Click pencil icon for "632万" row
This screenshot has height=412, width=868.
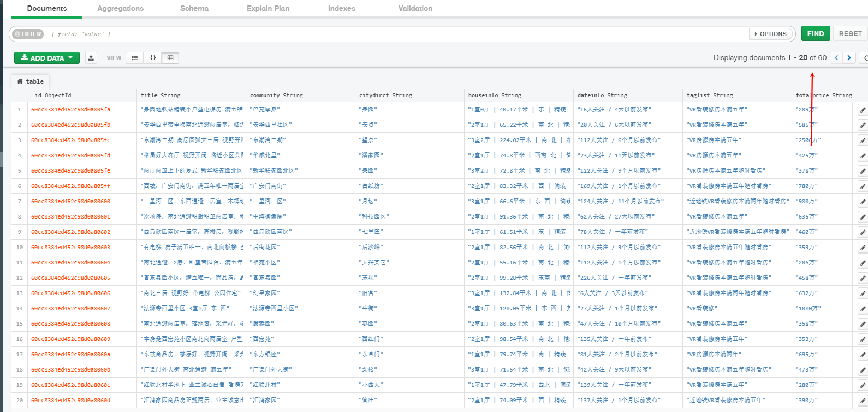click(x=863, y=293)
